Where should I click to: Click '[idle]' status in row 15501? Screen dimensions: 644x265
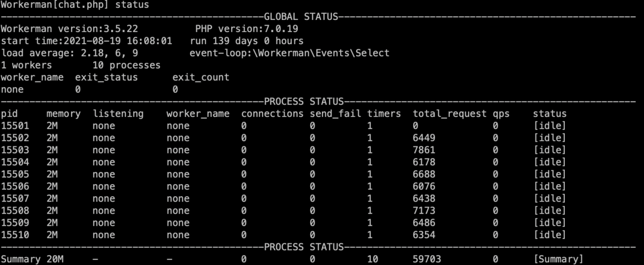(x=549, y=126)
